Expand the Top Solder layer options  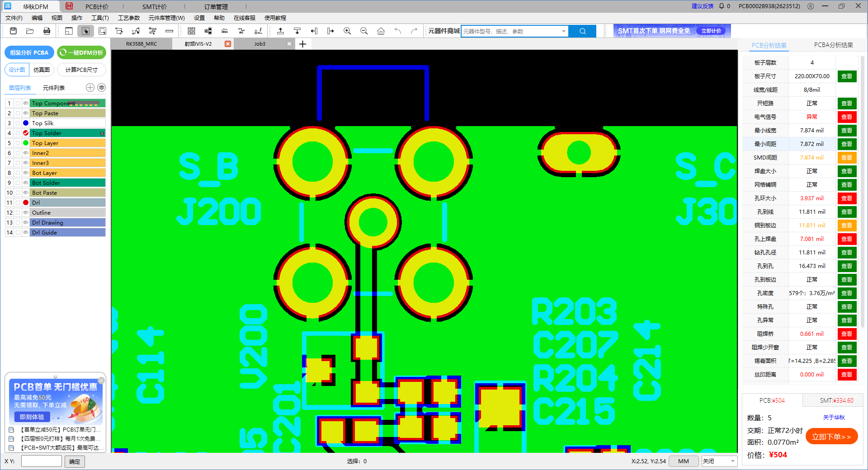click(102, 133)
